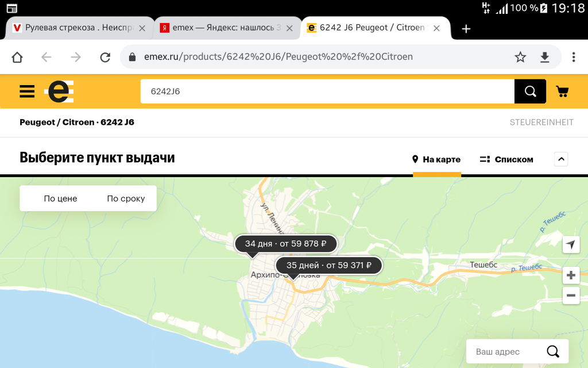Open the emex hamburger menu
This screenshot has height=368, width=588.
(x=27, y=91)
